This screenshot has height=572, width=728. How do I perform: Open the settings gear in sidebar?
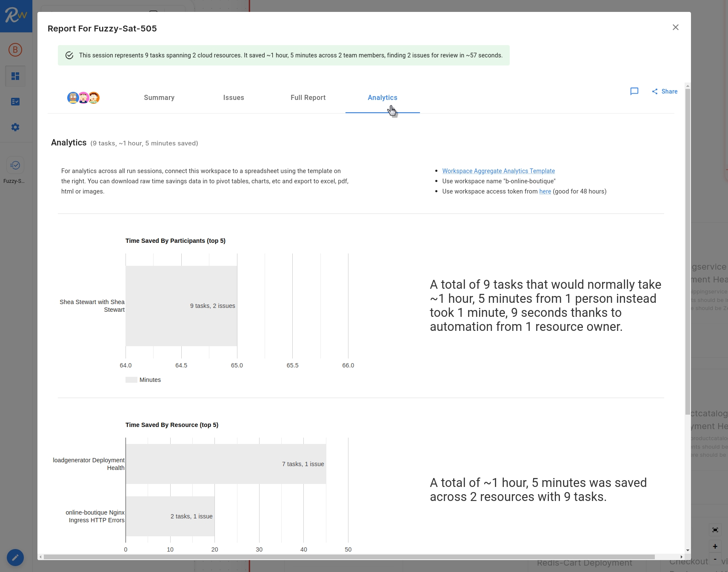pyautogui.click(x=15, y=127)
